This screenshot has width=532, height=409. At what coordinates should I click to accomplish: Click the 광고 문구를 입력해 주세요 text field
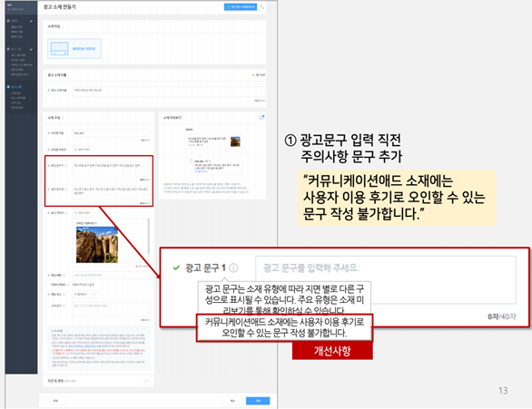(386, 280)
